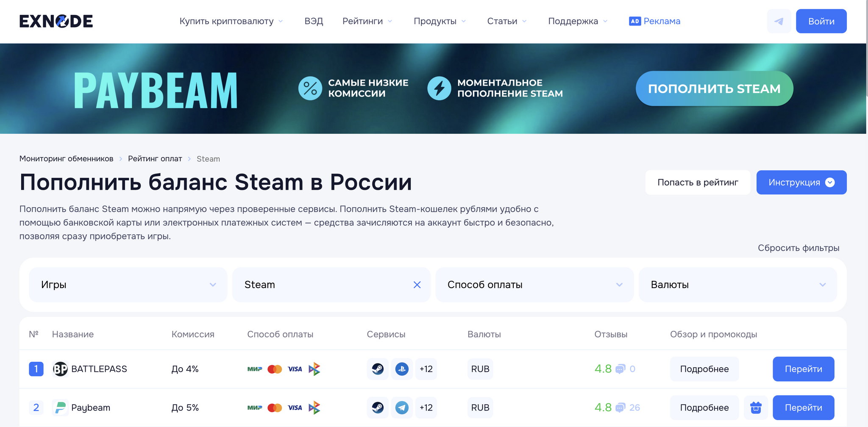Screen dimensions: 868x427
Task: Clear the Steam filter with the X
Action: [x=417, y=285]
